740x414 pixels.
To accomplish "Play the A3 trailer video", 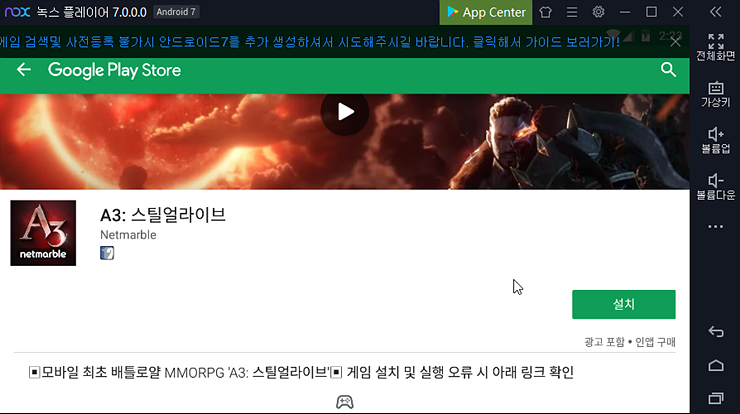I will pyautogui.click(x=345, y=112).
